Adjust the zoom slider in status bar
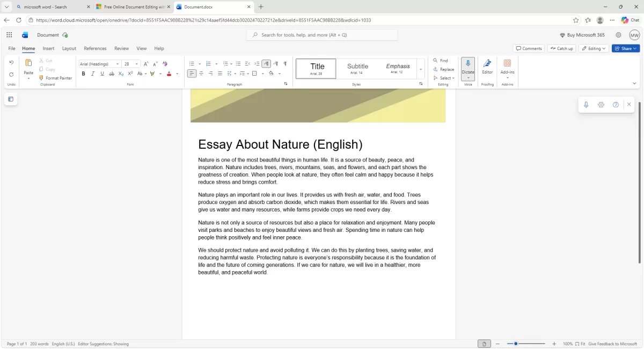Screen dimensions: 644x349 516,344
